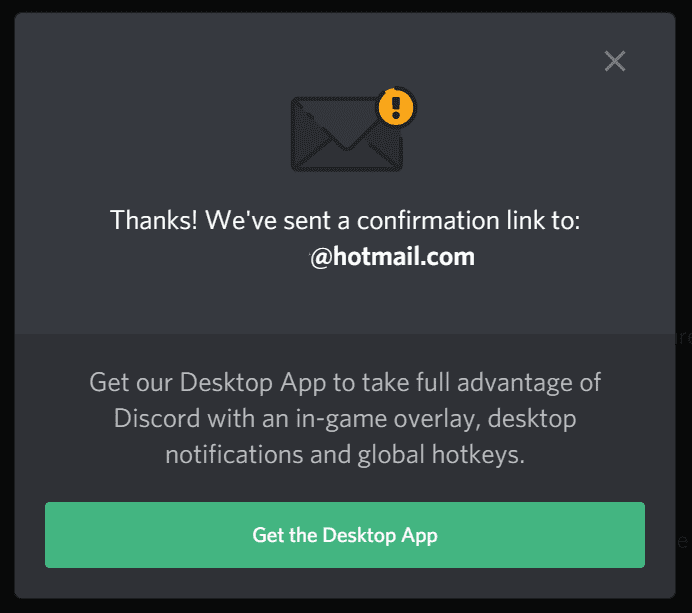Click the "Thanks! We've sent a confirmation link" heading
The width and height of the screenshot is (692, 613).
tap(345, 220)
